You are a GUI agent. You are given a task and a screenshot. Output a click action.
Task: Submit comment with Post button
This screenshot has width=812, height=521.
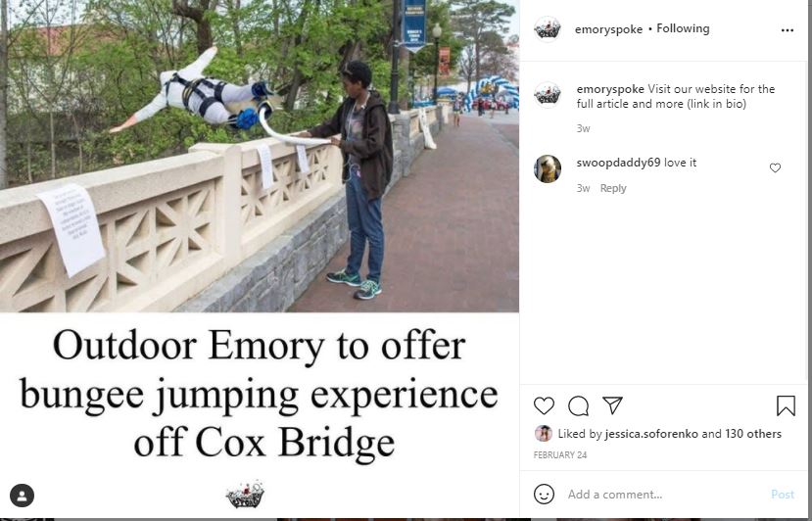click(x=782, y=495)
